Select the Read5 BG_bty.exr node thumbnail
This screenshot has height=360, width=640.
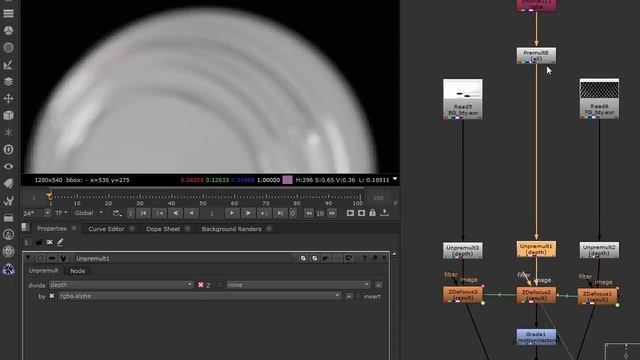click(463, 99)
